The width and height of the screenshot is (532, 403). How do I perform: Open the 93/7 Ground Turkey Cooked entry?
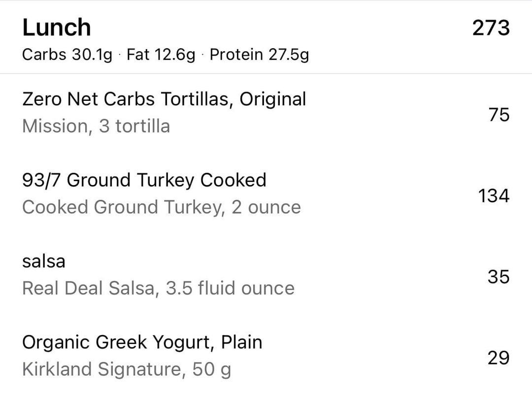point(266,195)
